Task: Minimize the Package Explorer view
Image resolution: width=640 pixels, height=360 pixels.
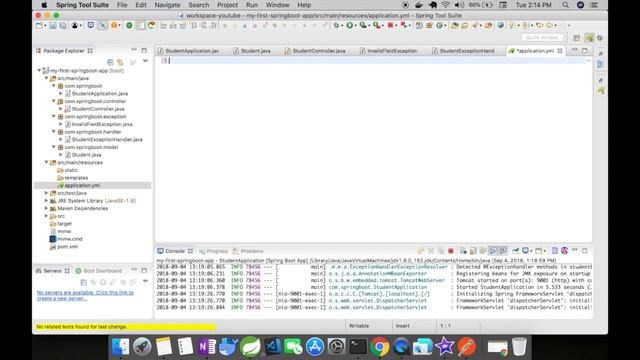Action: tap(134, 50)
